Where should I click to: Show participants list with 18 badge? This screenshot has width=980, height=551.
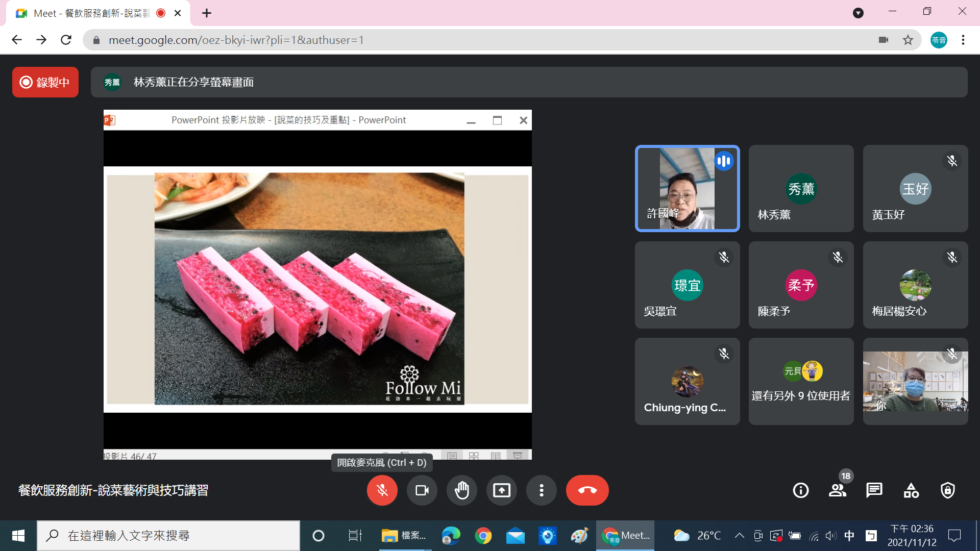coord(838,490)
